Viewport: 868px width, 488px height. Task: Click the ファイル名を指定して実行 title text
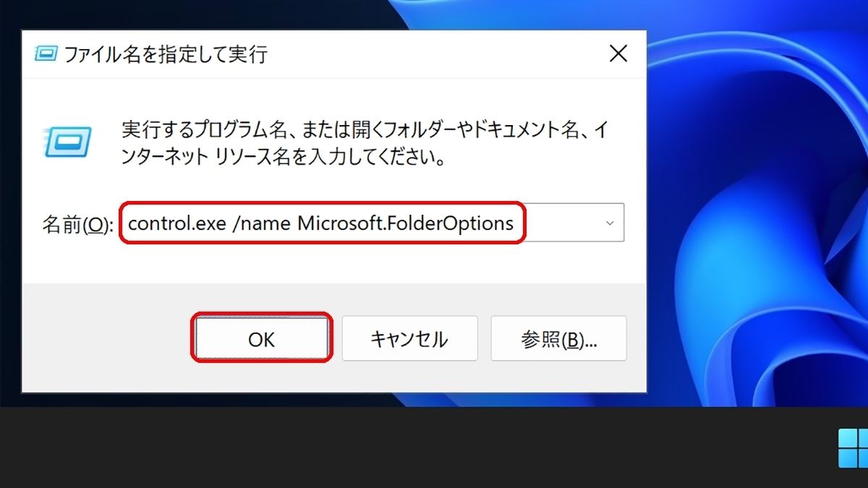click(166, 54)
